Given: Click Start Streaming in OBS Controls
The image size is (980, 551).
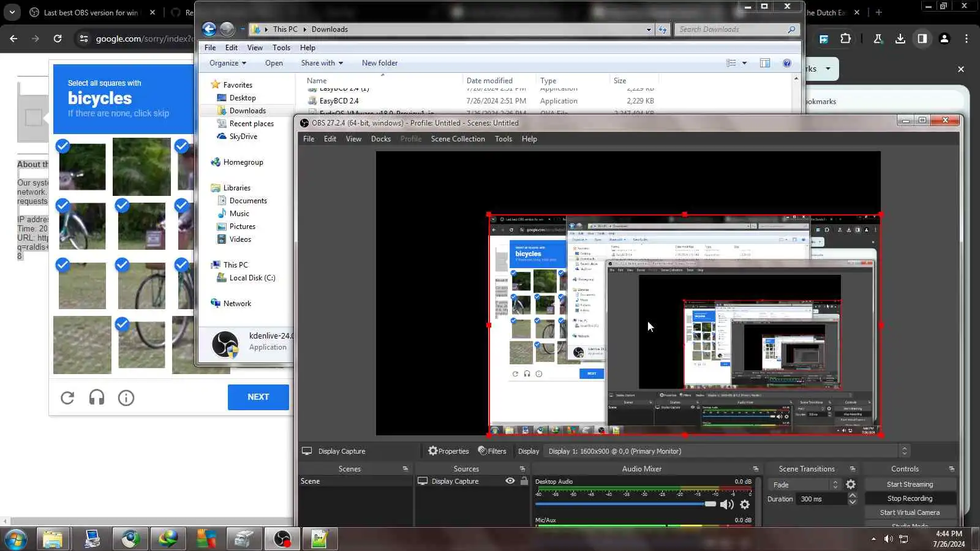Looking at the screenshot, I should [x=910, y=484].
